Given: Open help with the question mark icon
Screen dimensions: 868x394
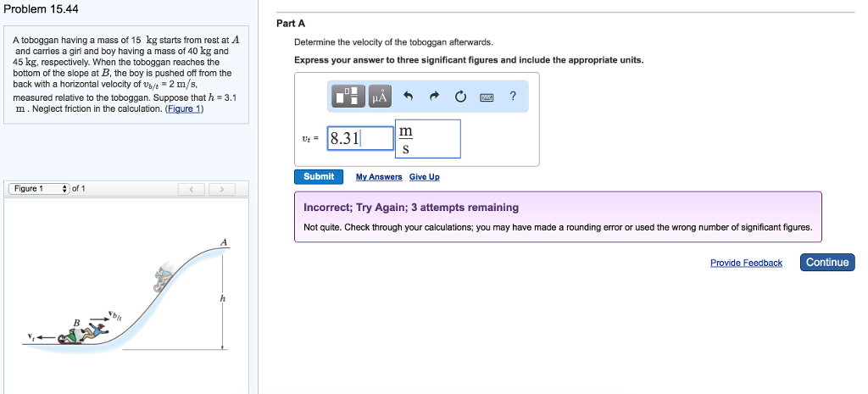Looking at the screenshot, I should click(x=512, y=97).
